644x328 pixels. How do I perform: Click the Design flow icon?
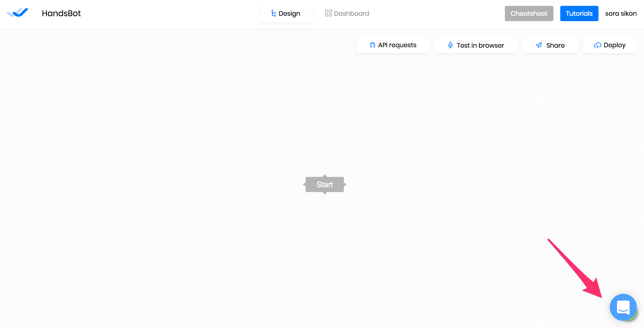[x=274, y=13]
